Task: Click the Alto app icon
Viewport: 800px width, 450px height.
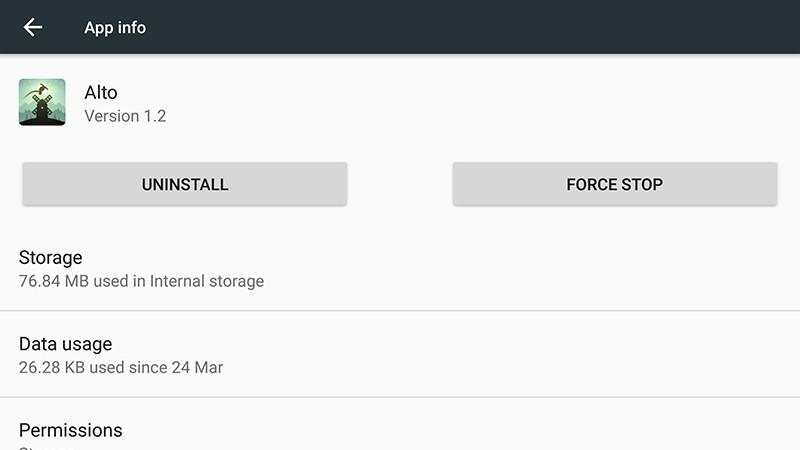Action: pyautogui.click(x=42, y=102)
